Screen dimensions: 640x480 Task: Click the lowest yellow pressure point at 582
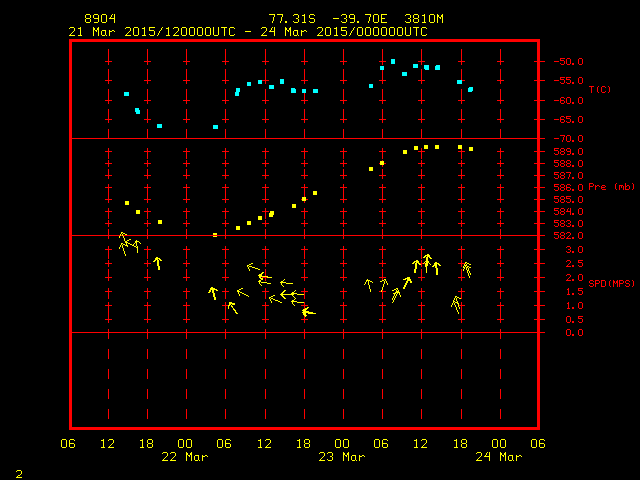215,235
